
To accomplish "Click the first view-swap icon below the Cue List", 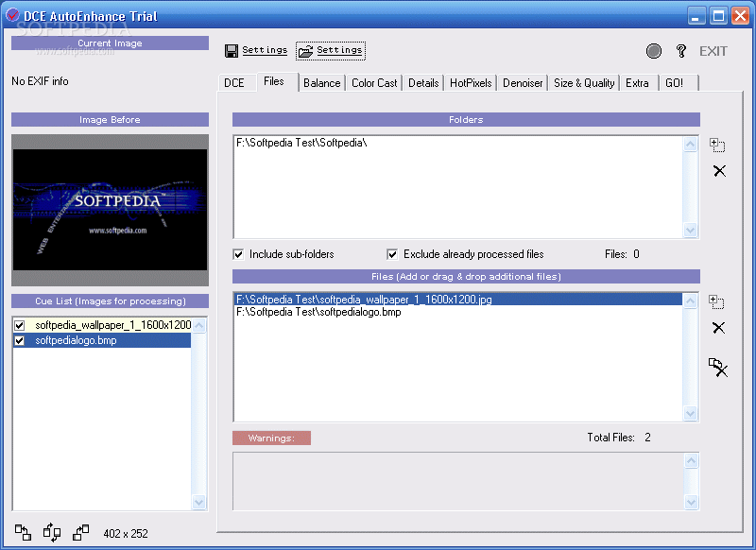I will coord(23,533).
